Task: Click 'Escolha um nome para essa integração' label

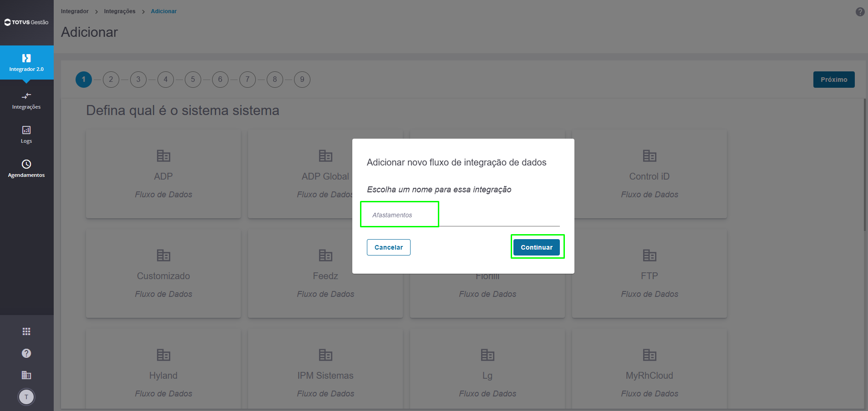Action: pos(439,190)
